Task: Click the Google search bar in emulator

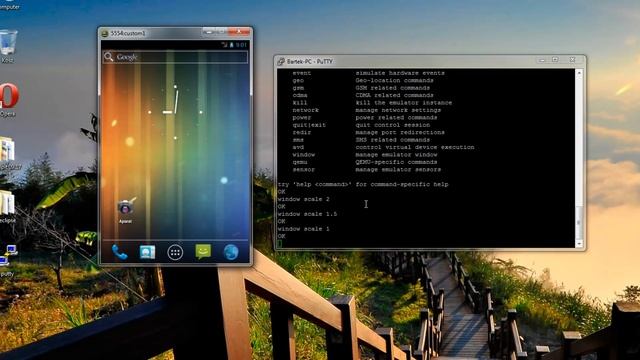Action: point(175,57)
